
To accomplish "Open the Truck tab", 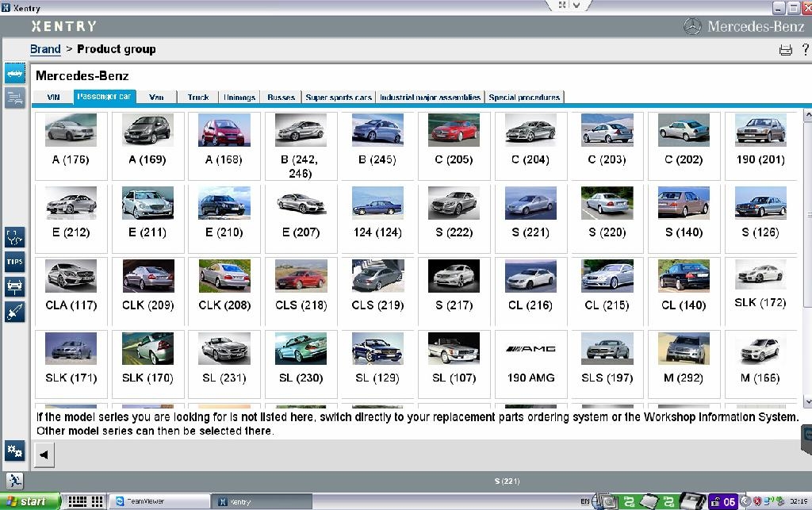I will click(197, 98).
